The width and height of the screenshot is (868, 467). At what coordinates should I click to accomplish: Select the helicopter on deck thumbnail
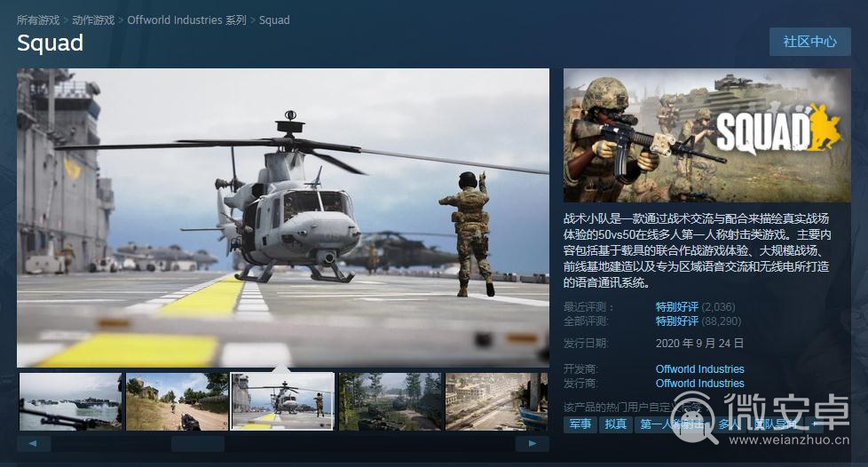pyautogui.click(x=282, y=401)
